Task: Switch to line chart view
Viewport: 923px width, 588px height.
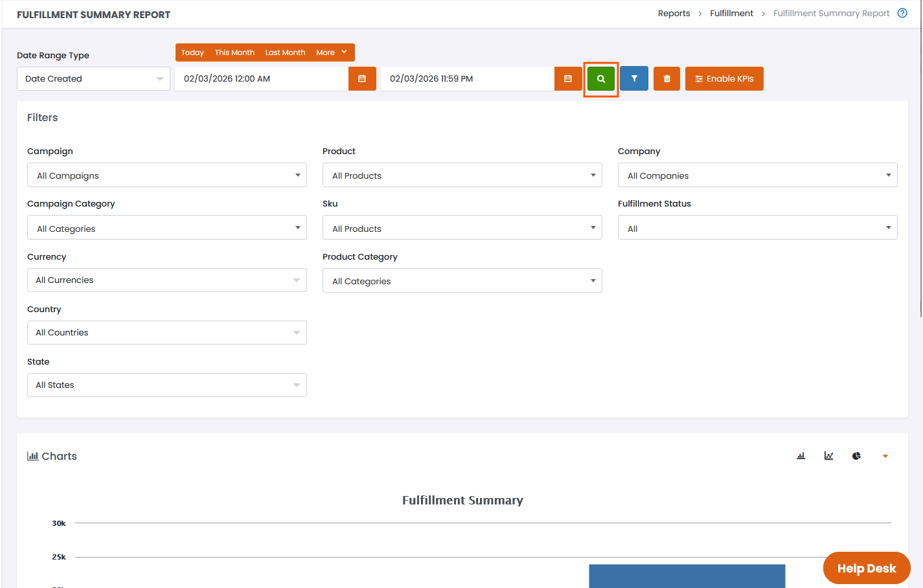Action: tap(828, 456)
